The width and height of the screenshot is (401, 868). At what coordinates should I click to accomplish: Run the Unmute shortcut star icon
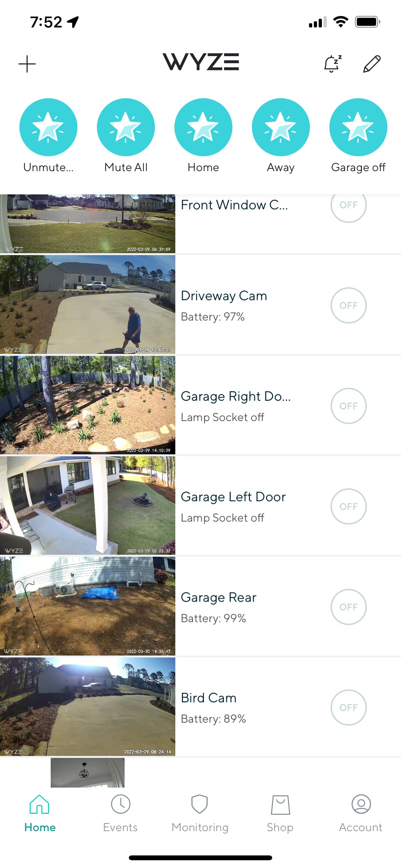(x=48, y=127)
